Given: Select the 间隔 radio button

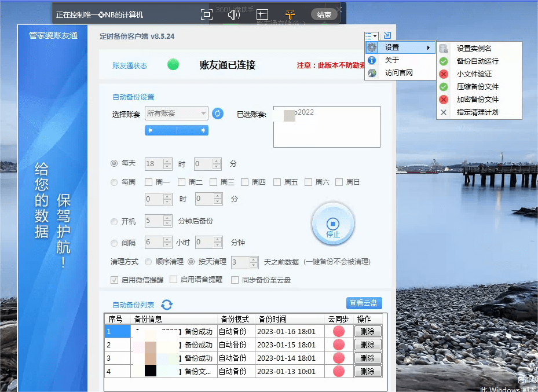Looking at the screenshot, I should [114, 243].
